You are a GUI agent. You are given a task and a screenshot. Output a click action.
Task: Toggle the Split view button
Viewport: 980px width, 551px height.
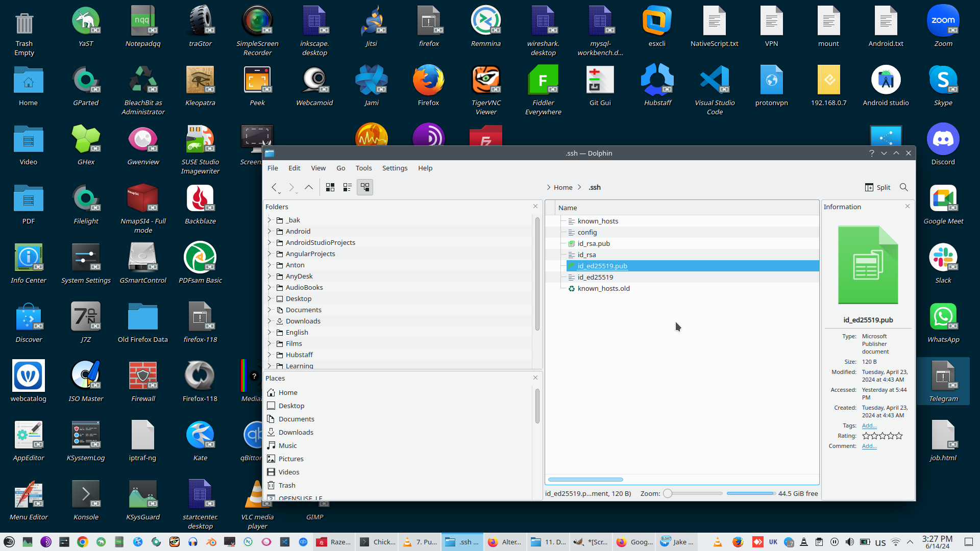pos(877,187)
